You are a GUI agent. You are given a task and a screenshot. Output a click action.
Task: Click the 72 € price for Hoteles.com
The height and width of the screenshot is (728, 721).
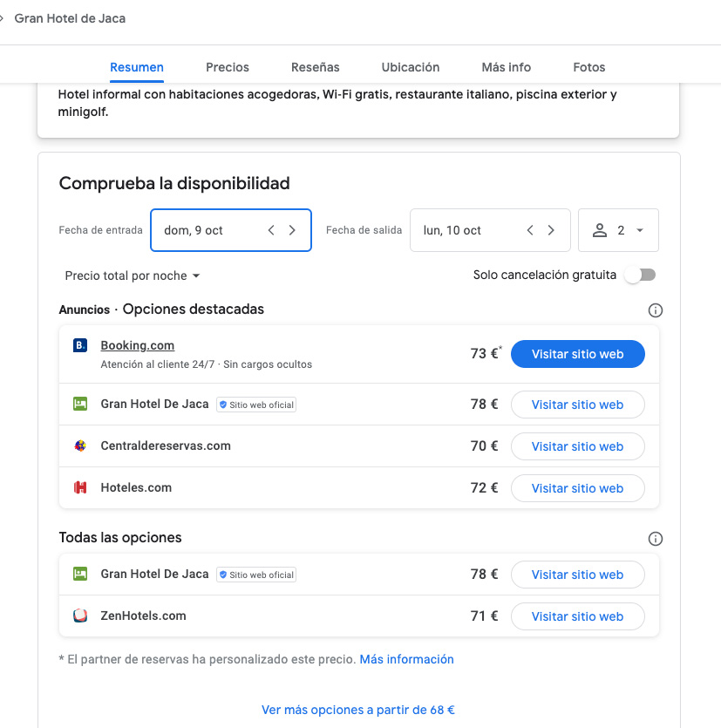pos(484,488)
